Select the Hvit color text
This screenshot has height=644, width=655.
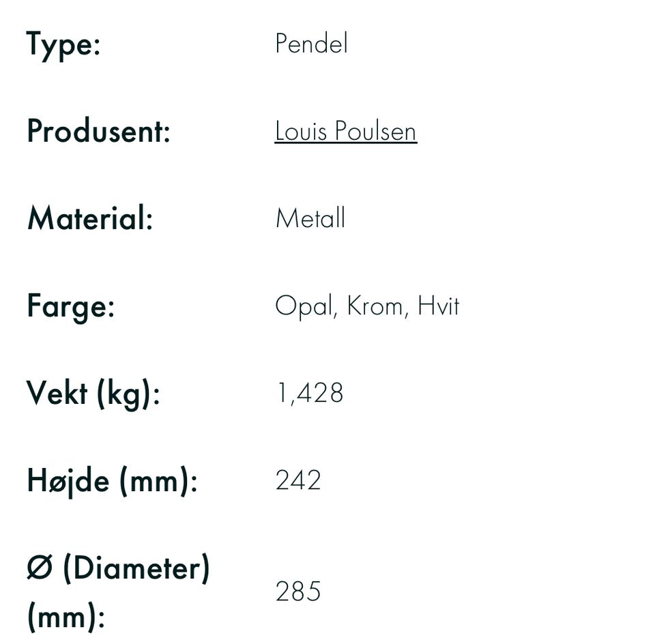pyautogui.click(x=438, y=306)
